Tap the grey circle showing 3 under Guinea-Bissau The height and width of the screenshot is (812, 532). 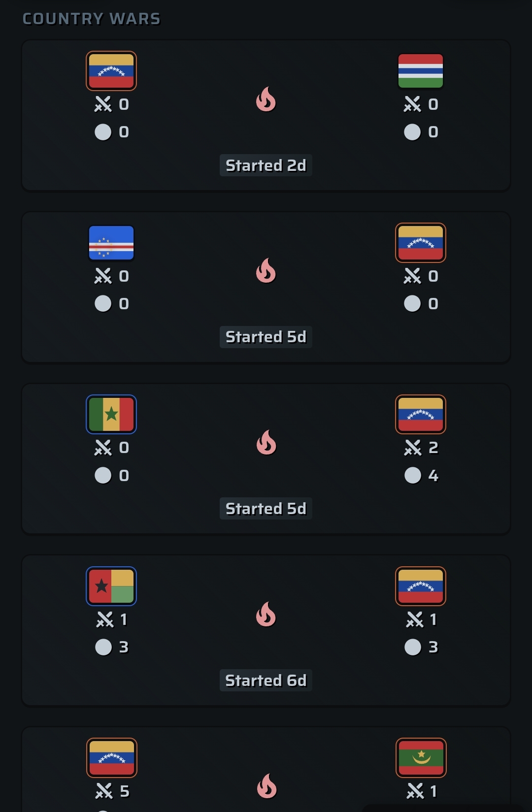tap(103, 647)
